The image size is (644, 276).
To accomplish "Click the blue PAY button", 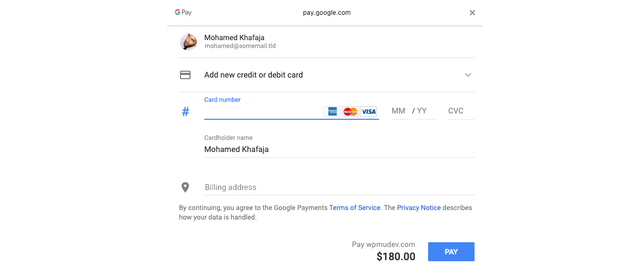I will pyautogui.click(x=451, y=252).
